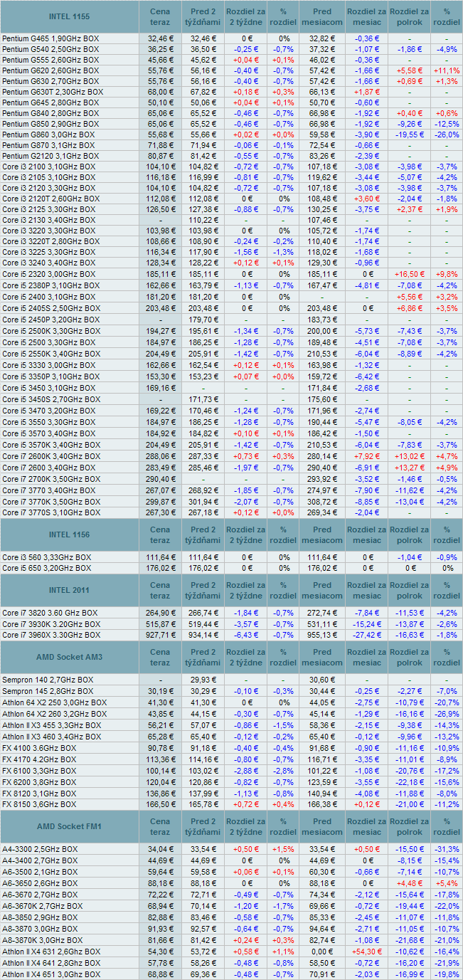Screen dimensions: 463x980
Task: Click the -27,42 € monthly difference value
Action: point(367,634)
